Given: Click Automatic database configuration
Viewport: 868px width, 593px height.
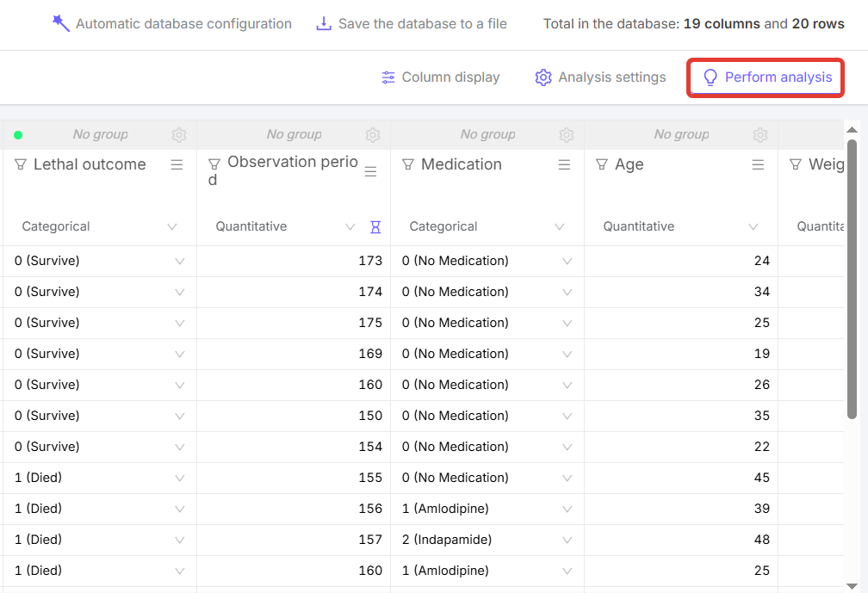Looking at the screenshot, I should pos(171,24).
